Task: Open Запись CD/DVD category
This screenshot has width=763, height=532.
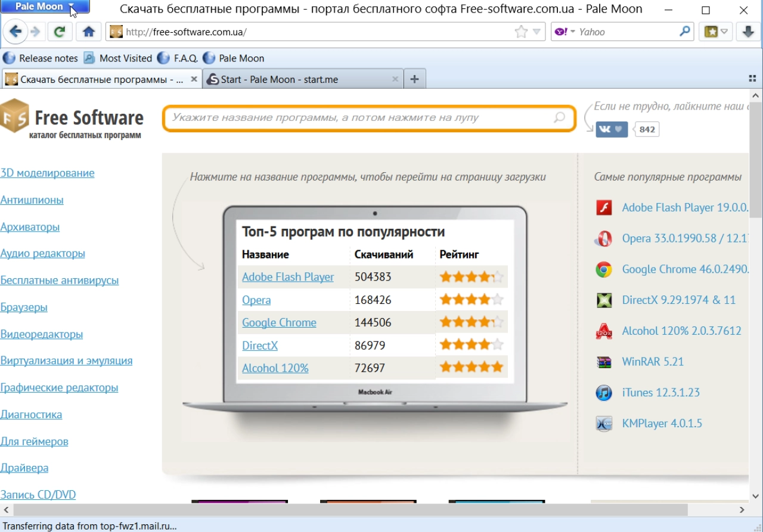Action: point(38,495)
